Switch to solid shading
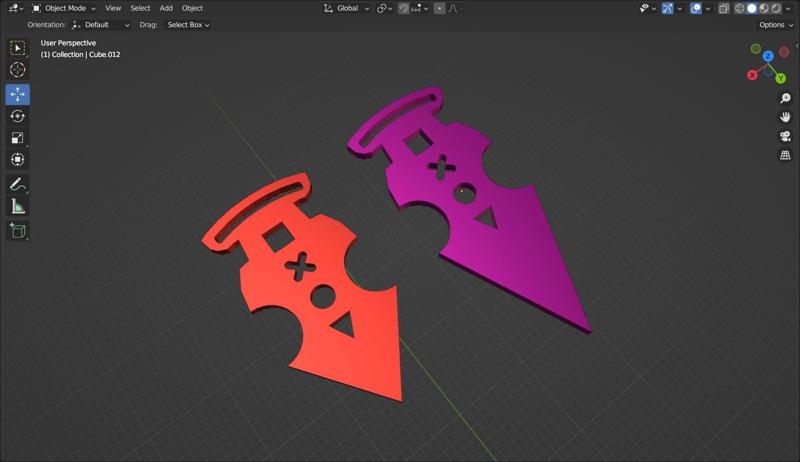The image size is (800, 462). pos(752,8)
